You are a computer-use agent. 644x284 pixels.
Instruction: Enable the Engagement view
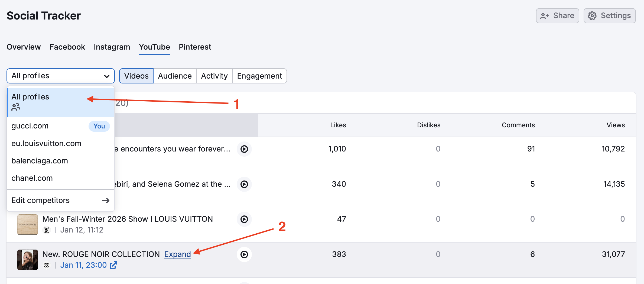pyautogui.click(x=259, y=76)
